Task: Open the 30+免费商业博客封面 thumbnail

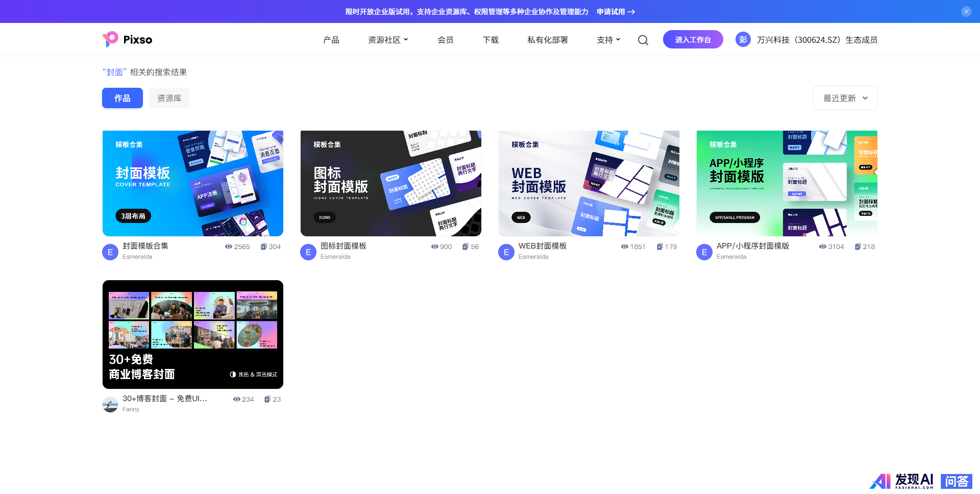Action: tap(193, 334)
